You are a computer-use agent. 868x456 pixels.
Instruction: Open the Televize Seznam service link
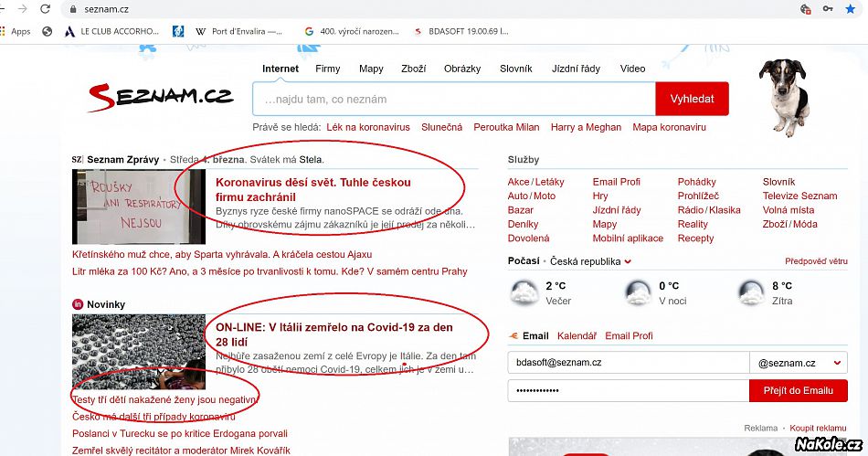(x=799, y=196)
